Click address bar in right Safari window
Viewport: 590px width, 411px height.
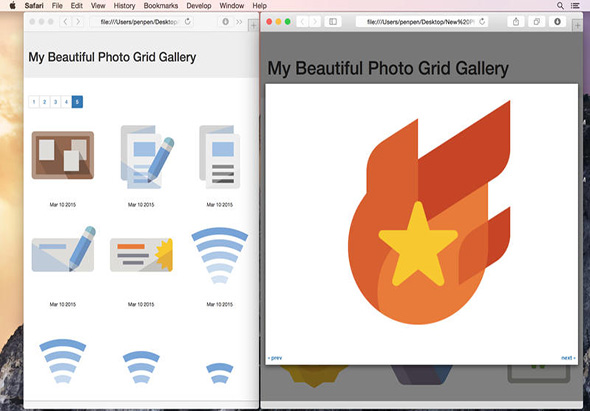[x=422, y=22]
